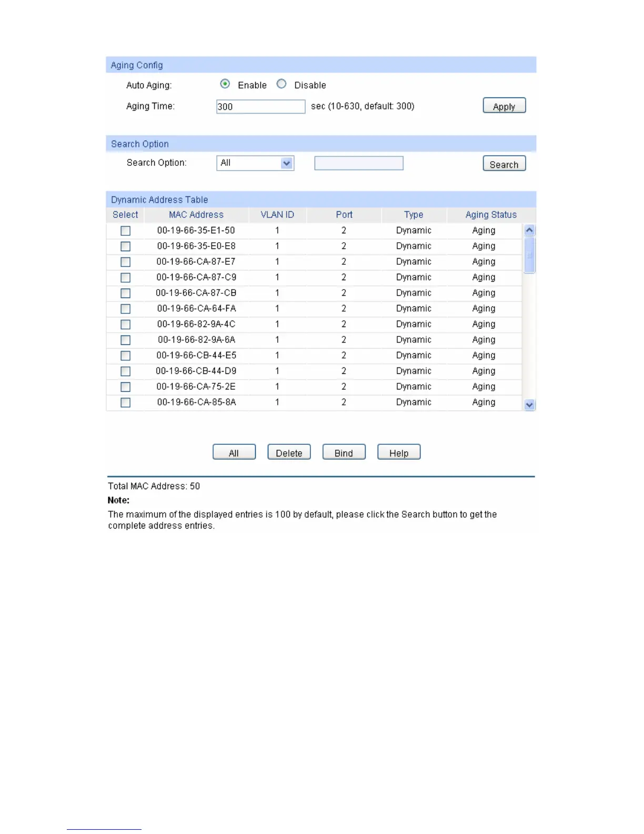Click the Search button
The width and height of the screenshot is (644, 834).
point(504,164)
